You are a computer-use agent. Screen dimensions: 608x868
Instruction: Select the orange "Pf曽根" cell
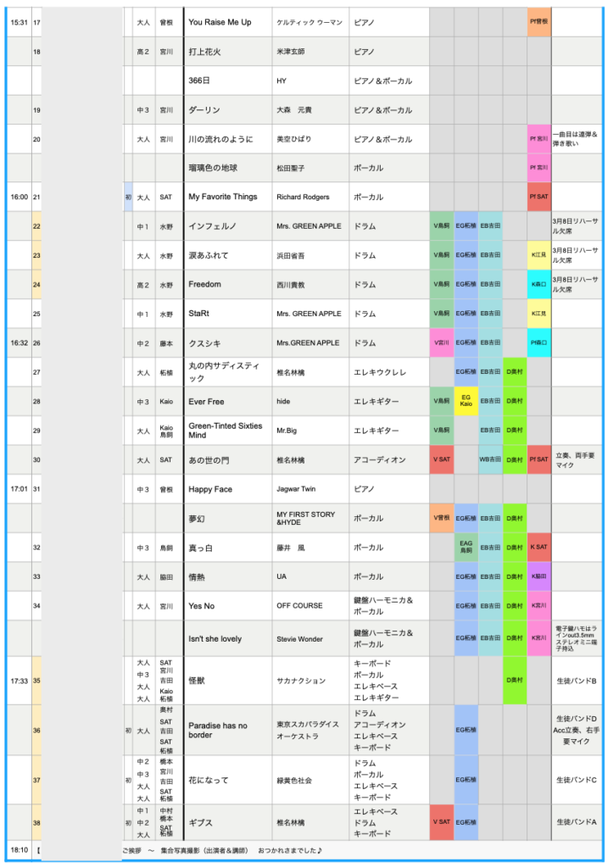pyautogui.click(x=538, y=22)
